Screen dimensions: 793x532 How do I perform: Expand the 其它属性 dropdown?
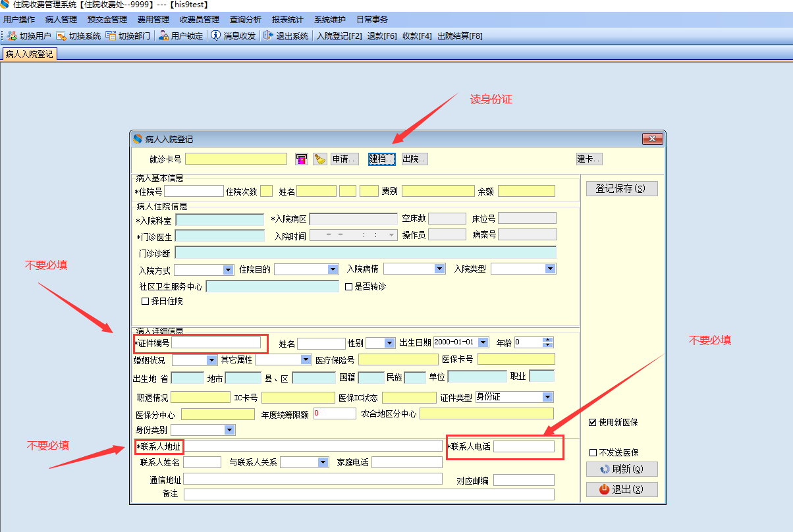[x=306, y=359]
